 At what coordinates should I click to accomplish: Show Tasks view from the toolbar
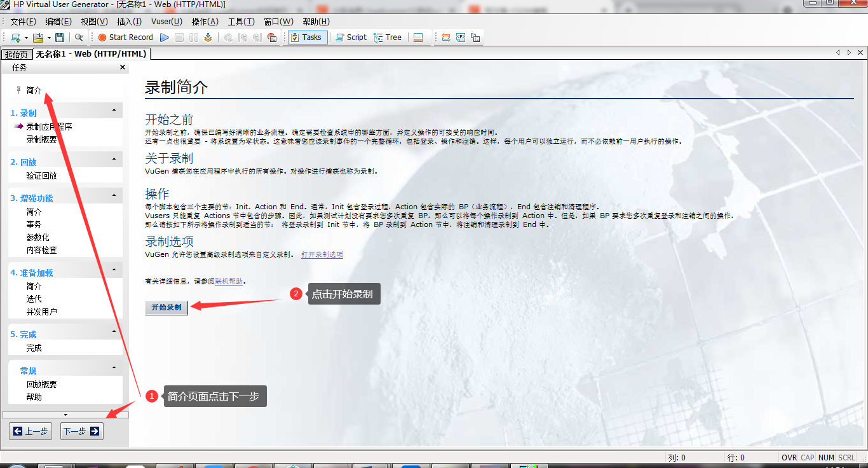[306, 38]
